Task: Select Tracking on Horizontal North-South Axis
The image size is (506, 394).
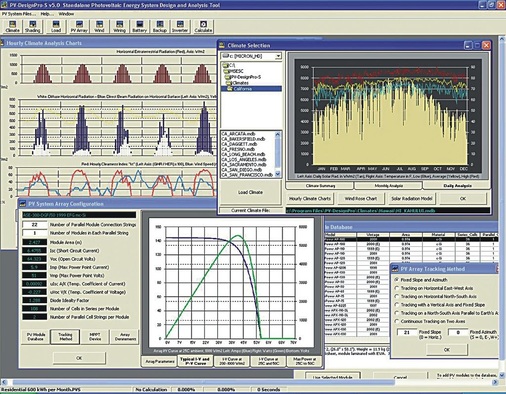Action: click(397, 296)
